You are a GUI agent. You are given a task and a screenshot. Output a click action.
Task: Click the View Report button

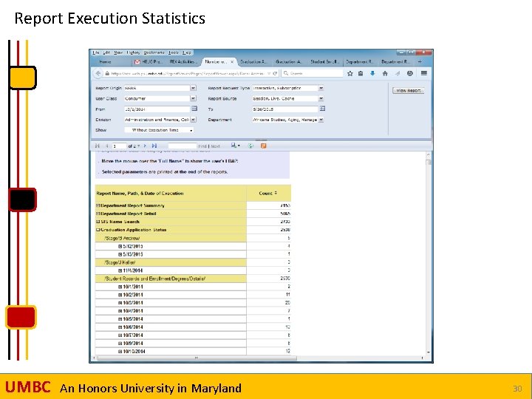tap(409, 91)
